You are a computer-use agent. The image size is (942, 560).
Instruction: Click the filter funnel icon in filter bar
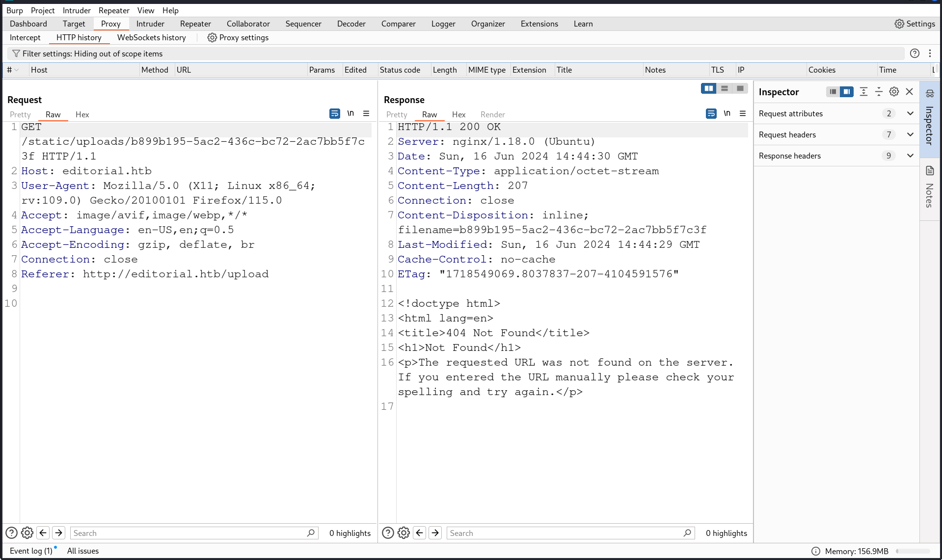coord(16,53)
